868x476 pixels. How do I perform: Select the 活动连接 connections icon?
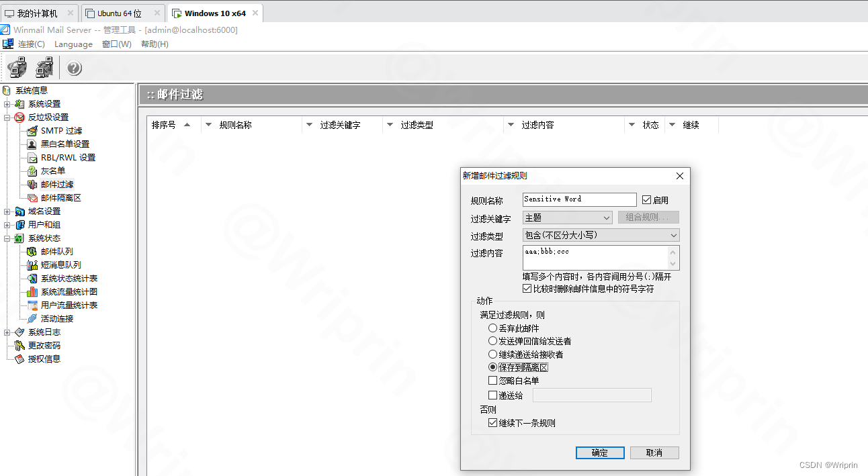tap(32, 318)
